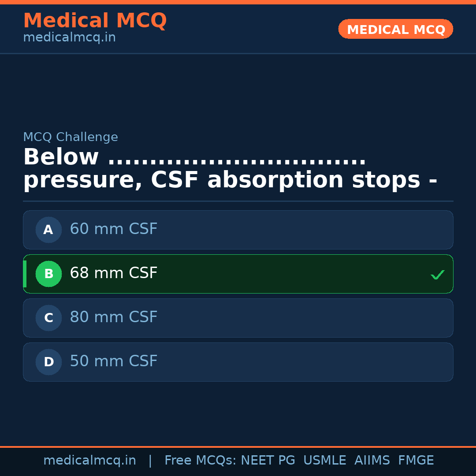Click the MCQ Challenge label

point(71,137)
